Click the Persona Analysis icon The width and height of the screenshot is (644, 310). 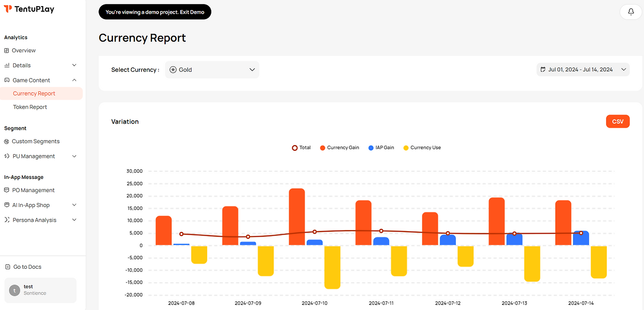click(7, 220)
